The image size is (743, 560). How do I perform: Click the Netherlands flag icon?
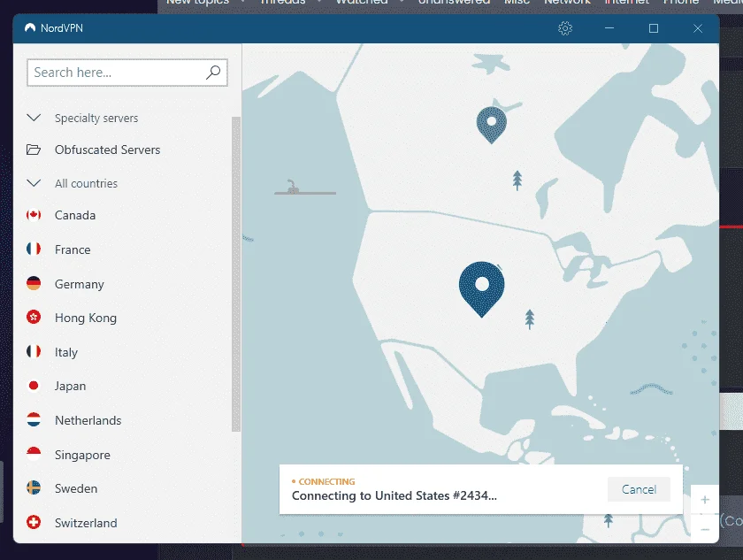(x=34, y=419)
